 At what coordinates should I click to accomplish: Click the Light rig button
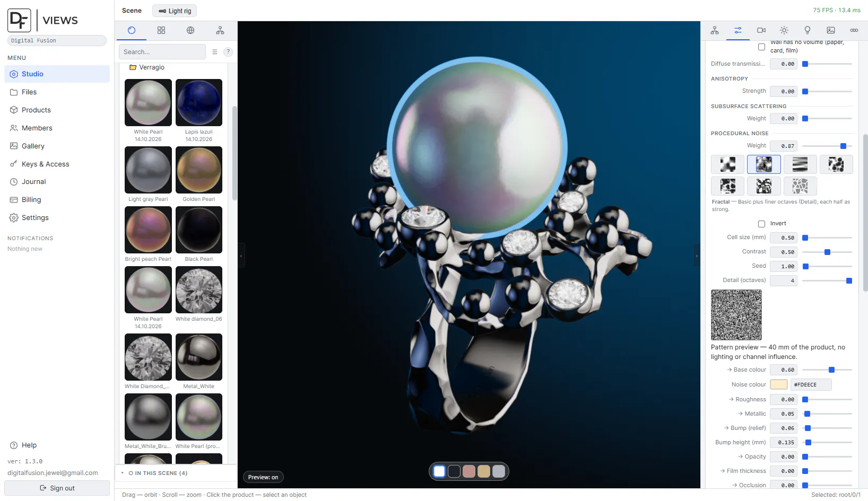coord(175,11)
